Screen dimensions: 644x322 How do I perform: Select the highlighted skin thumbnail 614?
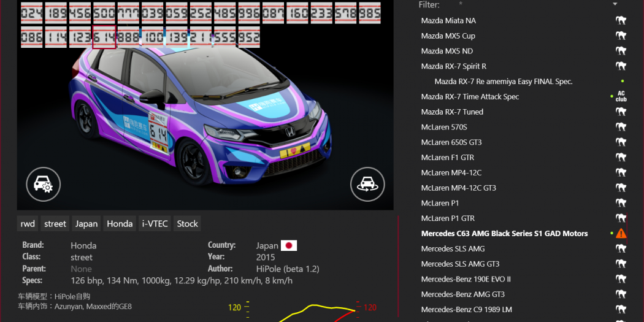(x=104, y=37)
